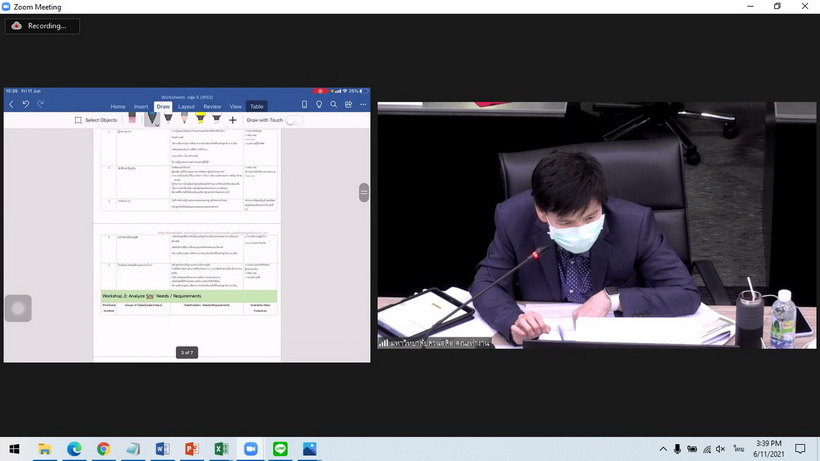The image size is (820, 461).
Task: Open the View ribbon tab
Action: coord(235,106)
